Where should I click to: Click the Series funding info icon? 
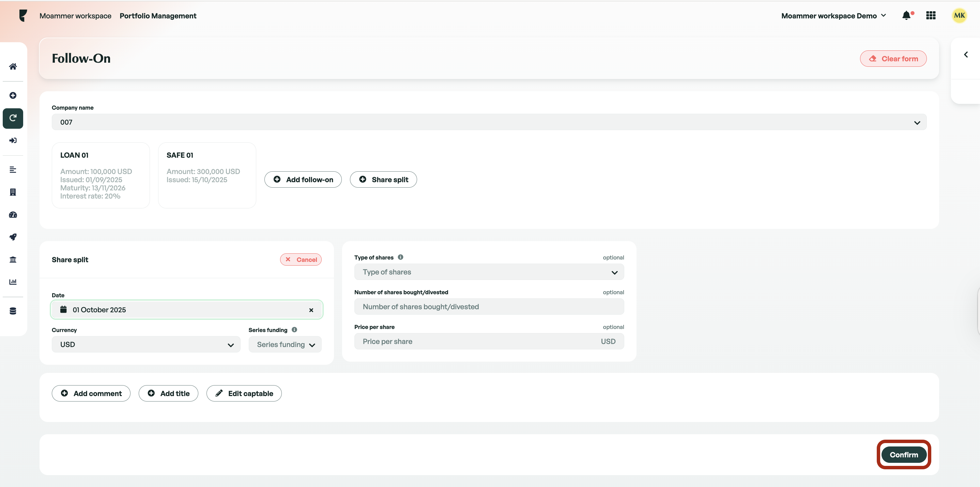(x=294, y=330)
